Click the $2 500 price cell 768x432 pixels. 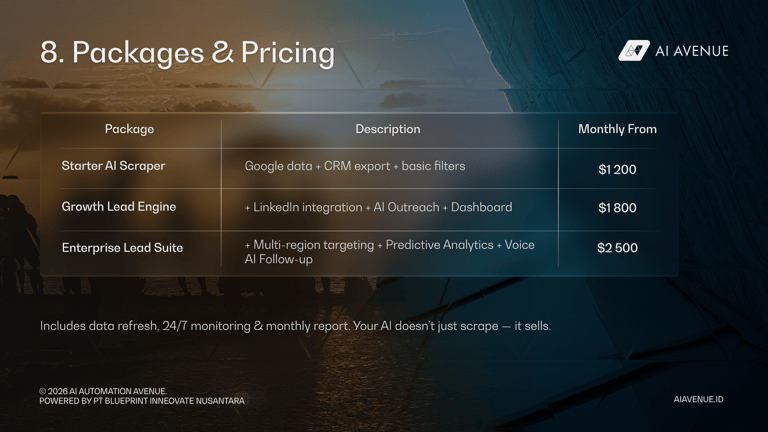click(617, 248)
